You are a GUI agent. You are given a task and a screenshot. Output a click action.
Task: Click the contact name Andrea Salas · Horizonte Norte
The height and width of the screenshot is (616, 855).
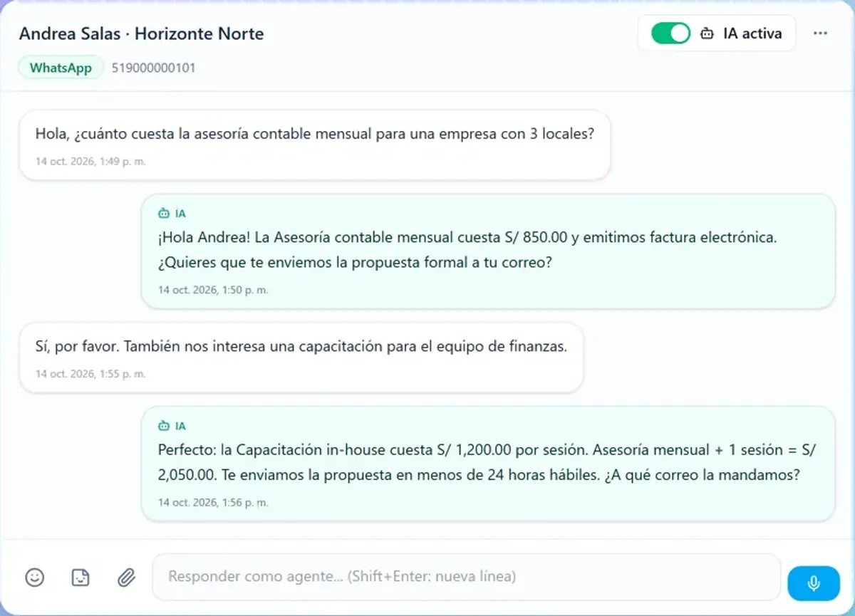[141, 33]
